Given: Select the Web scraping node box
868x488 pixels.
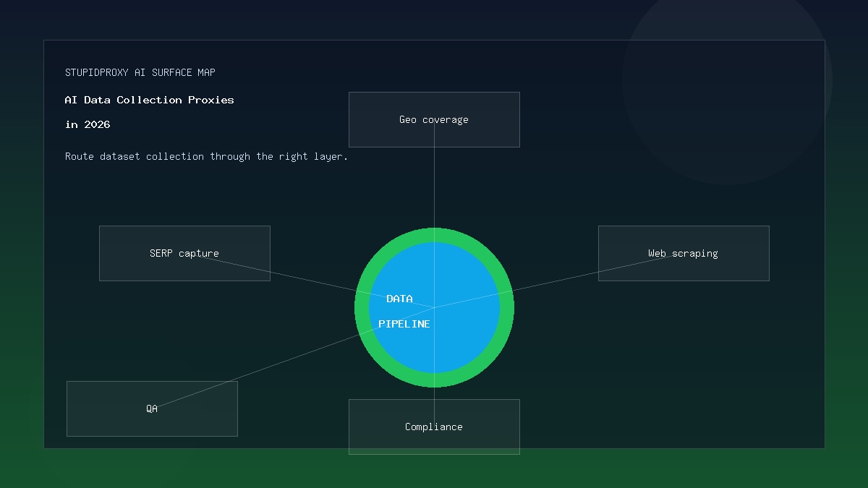Looking at the screenshot, I should click(x=684, y=253).
